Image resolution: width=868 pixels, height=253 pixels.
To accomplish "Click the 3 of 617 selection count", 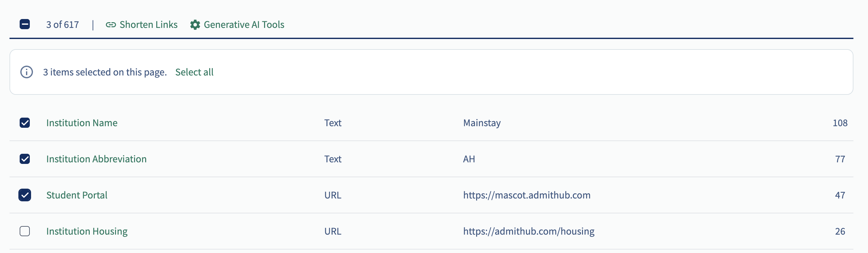I will click(x=62, y=25).
